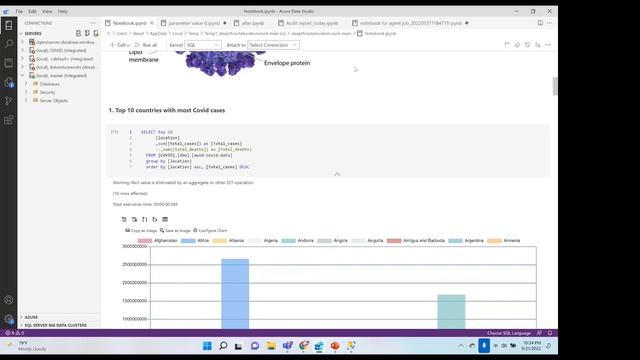This screenshot has width=640, height=360.
Task: Open the Accounts icon in the activity bar
Action: click(9, 300)
